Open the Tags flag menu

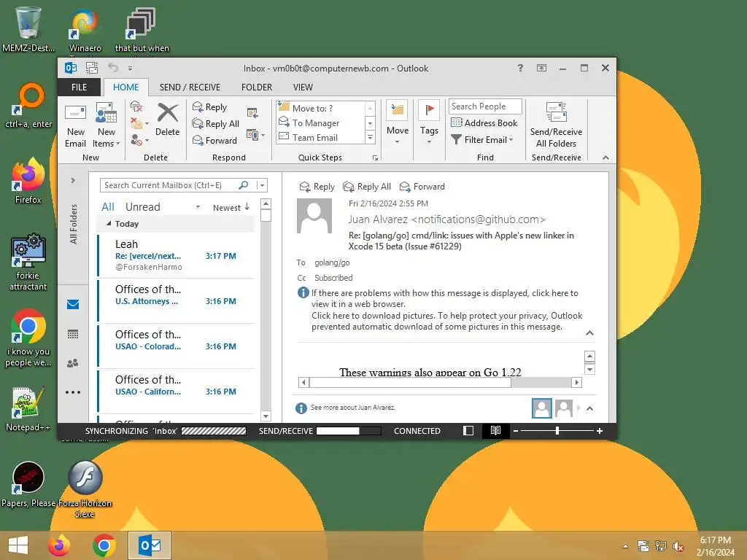click(429, 123)
